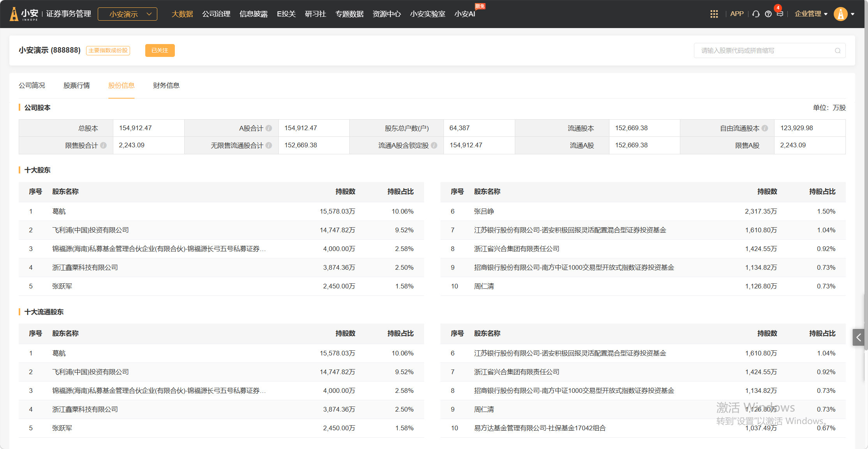Open the 企业管理 dropdown menu
Viewport: 868px width, 449px height.
point(811,14)
